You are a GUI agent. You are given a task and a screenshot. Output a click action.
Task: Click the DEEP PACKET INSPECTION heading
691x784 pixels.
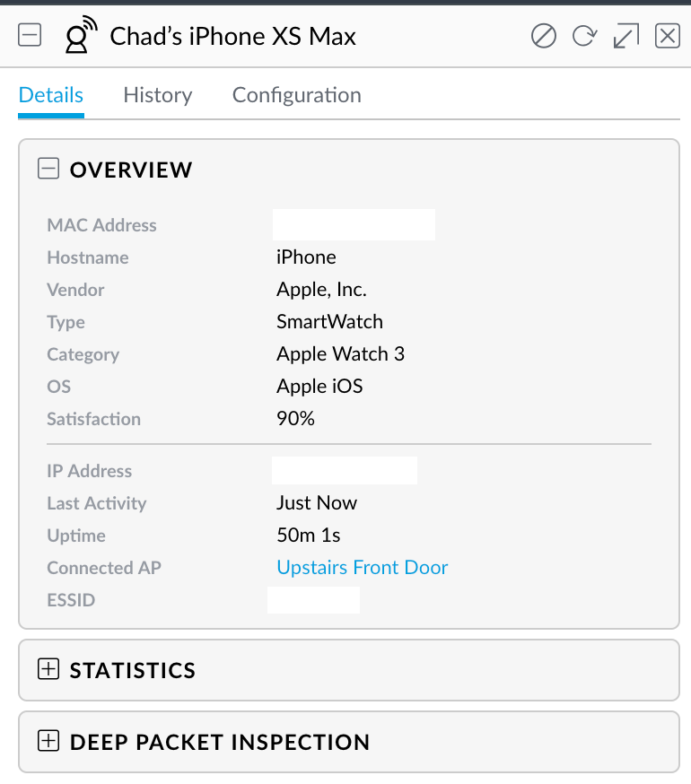(x=220, y=743)
